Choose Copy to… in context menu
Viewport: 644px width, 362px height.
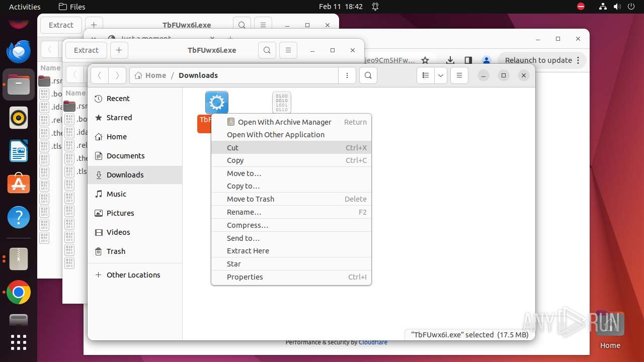coord(291,186)
